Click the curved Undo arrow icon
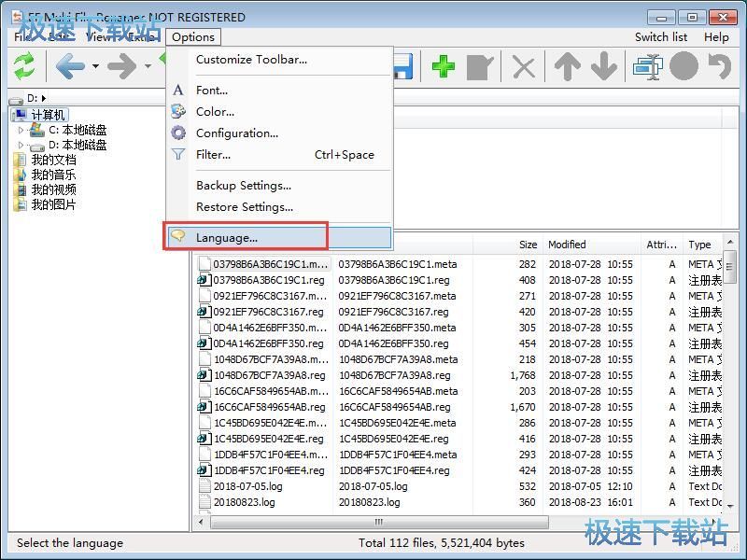 [719, 66]
